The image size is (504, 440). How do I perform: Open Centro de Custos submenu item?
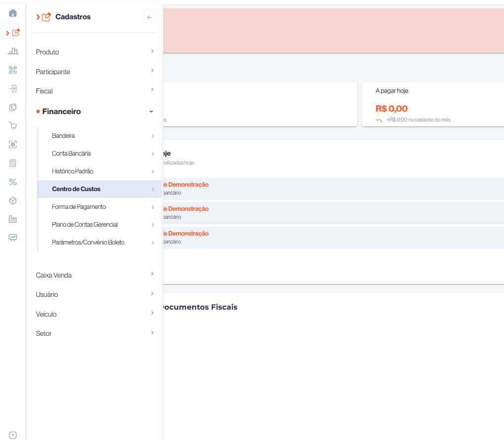point(99,189)
